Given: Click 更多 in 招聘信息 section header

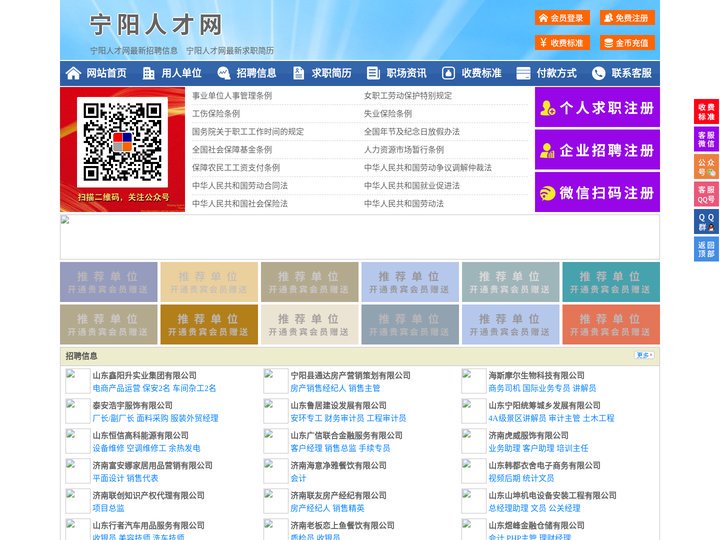Looking at the screenshot, I should [644, 355].
